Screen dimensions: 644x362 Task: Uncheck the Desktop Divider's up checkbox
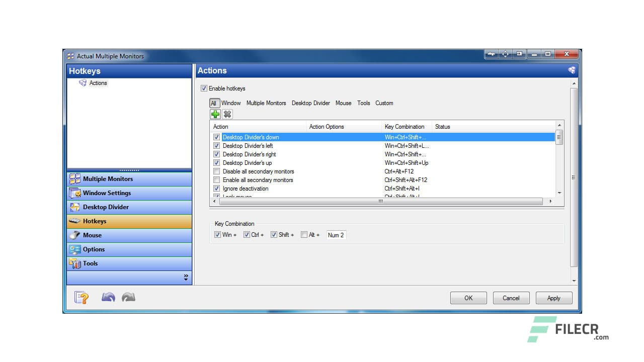[x=217, y=163]
